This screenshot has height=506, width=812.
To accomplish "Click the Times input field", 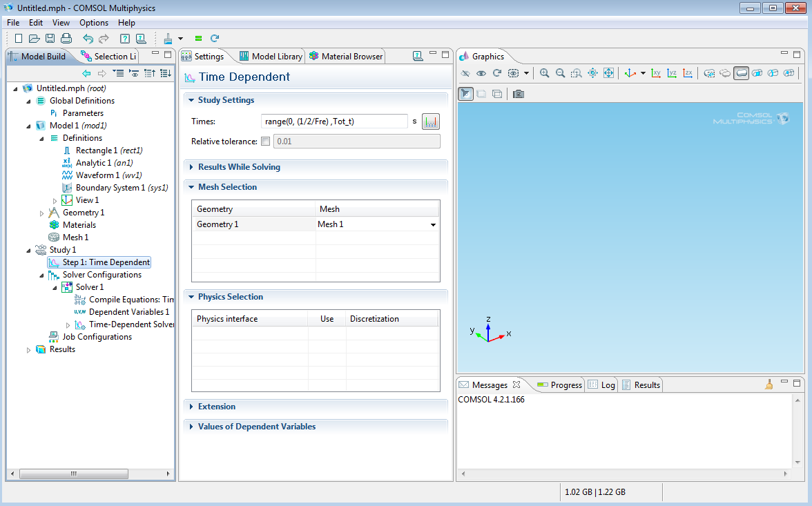I will 334,121.
